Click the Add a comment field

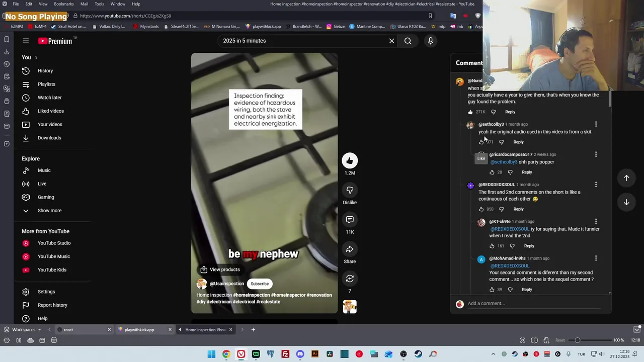[x=533, y=303]
